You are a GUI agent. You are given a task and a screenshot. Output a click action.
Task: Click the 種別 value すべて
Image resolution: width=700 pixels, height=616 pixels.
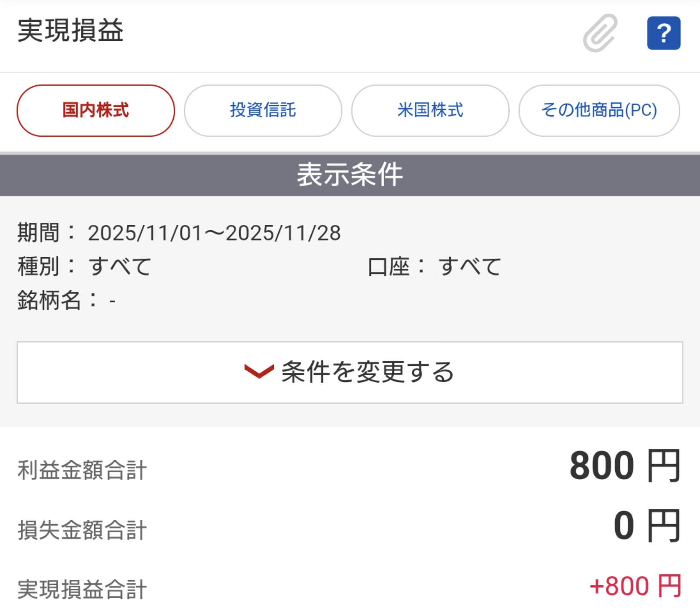pyautogui.click(x=120, y=267)
